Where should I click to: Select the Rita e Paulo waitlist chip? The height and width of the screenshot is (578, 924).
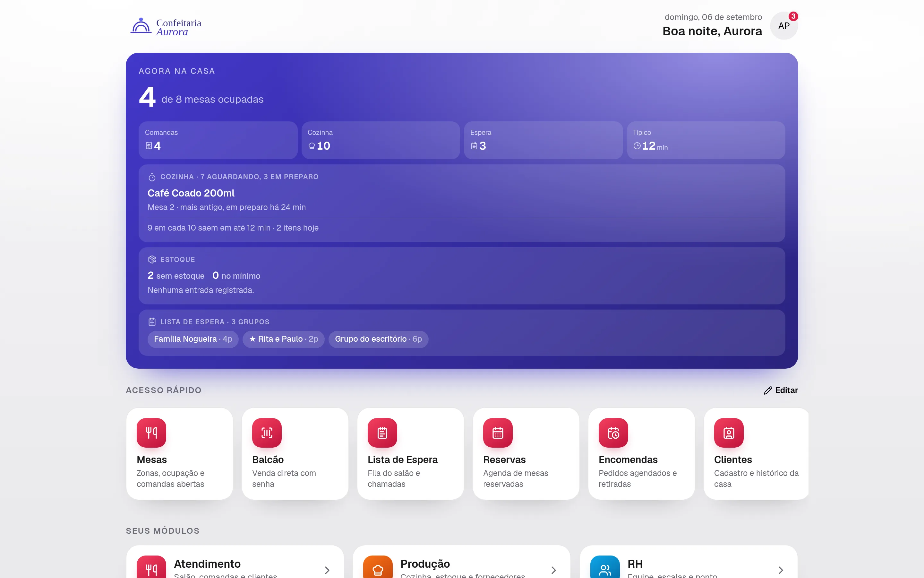pos(284,339)
